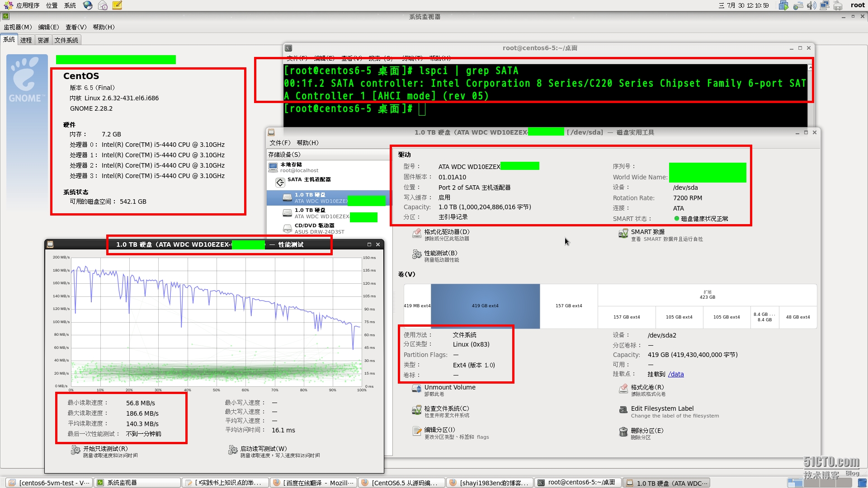Select the CD/DVD drive ASUS DRW-24D3ST

pos(315,229)
